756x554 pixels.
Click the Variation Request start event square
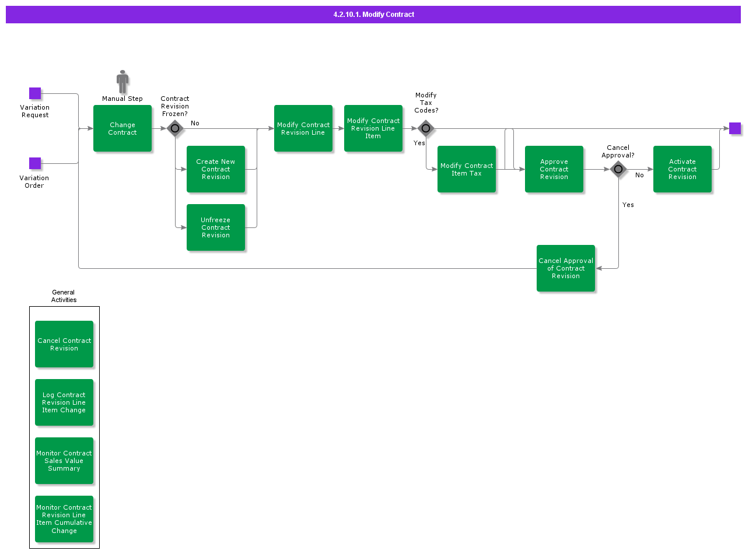click(35, 93)
